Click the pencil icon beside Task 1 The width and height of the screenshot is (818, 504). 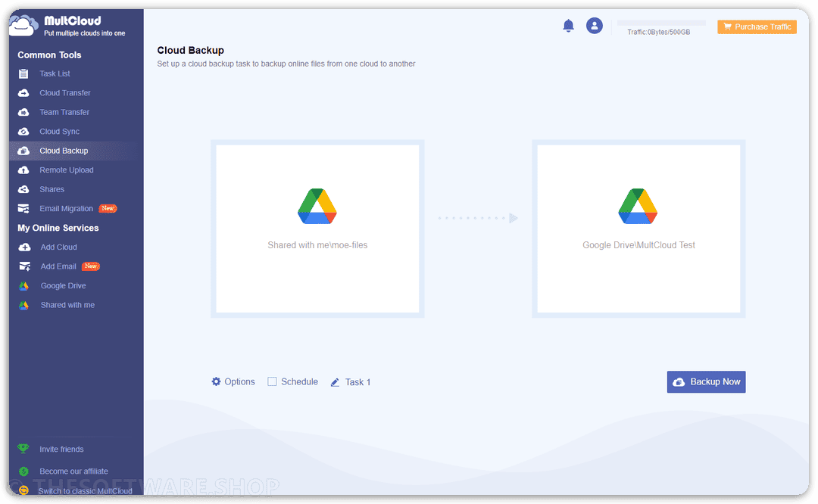pos(335,382)
